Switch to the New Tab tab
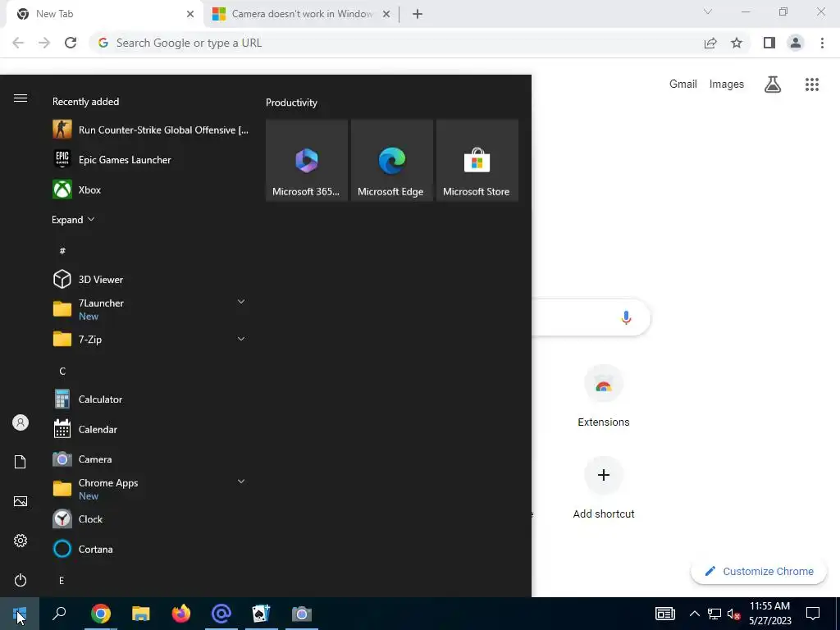The width and height of the screenshot is (840, 630). [105, 14]
